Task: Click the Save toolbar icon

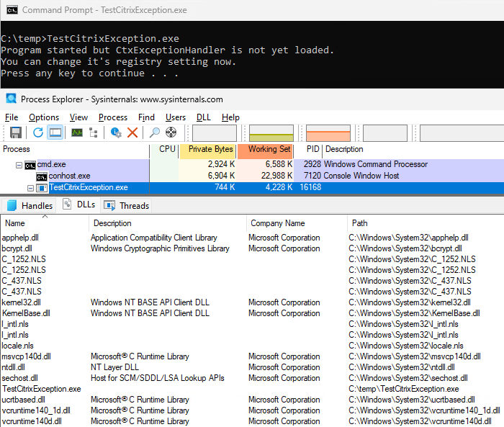Action: click(15, 132)
